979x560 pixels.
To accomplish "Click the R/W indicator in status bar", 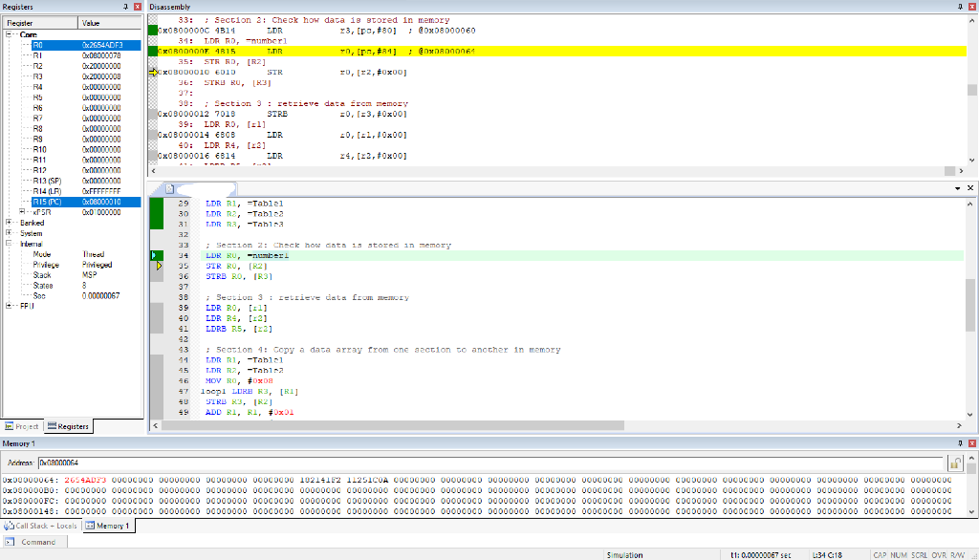I will [x=957, y=555].
